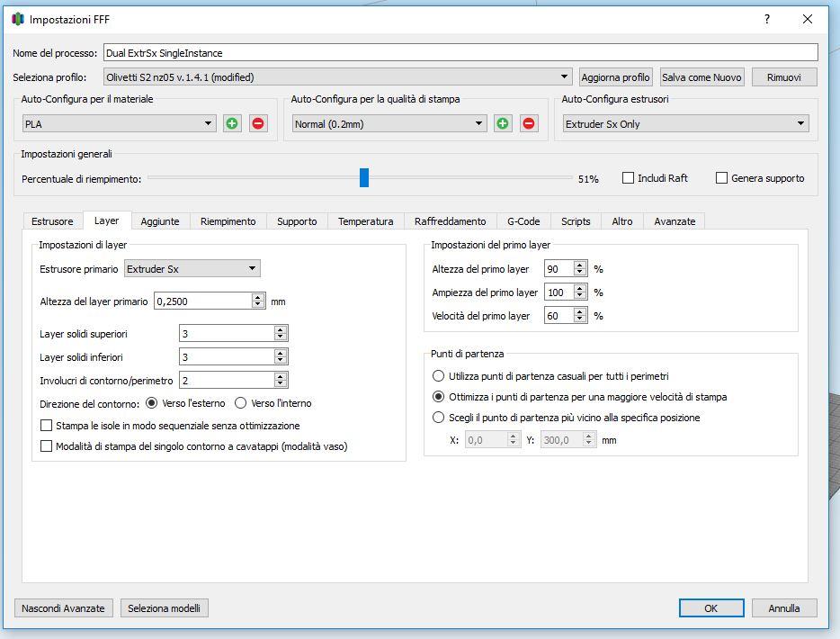The width and height of the screenshot is (840, 639).
Task: Open the G-Code tab
Action: (523, 221)
